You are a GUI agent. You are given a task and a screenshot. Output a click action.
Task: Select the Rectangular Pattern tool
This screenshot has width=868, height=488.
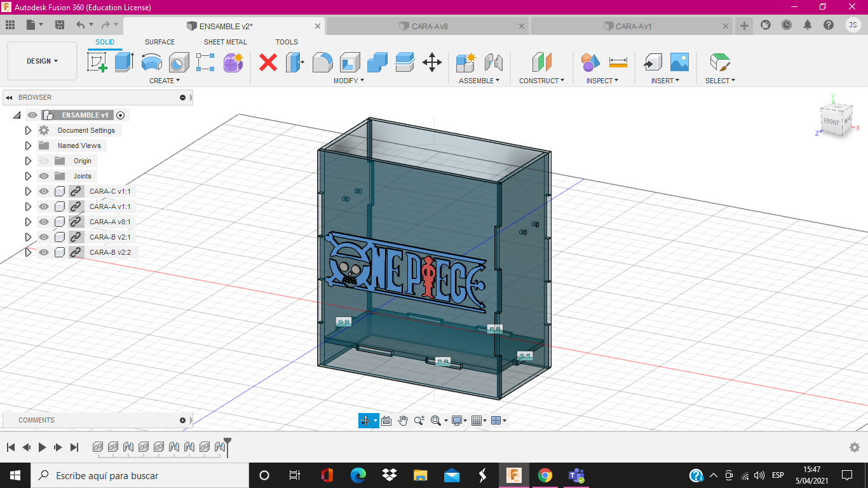(205, 62)
